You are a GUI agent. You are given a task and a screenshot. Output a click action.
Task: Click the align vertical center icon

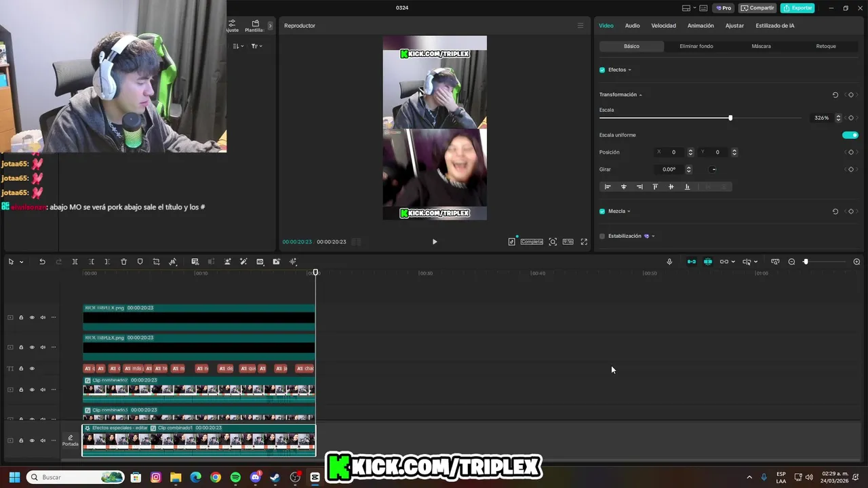coord(671,187)
